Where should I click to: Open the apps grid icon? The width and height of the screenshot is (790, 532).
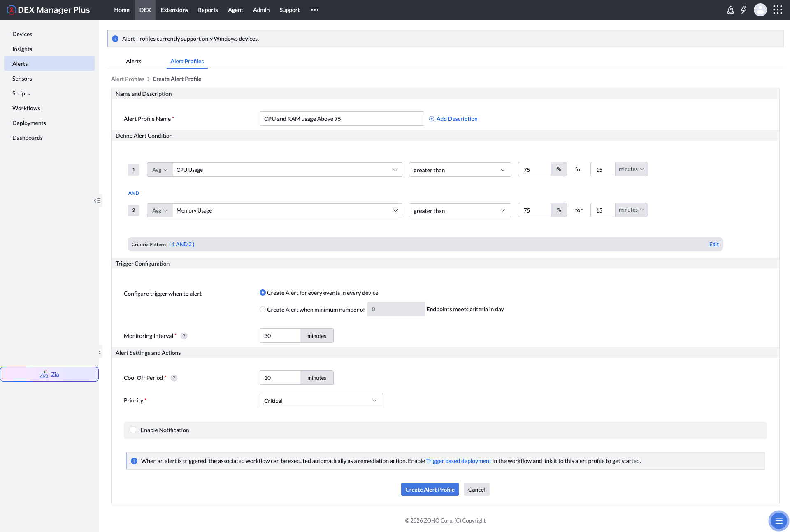[777, 10]
